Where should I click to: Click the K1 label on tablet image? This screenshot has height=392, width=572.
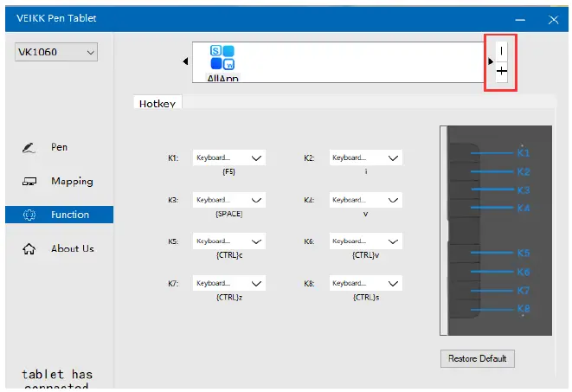point(524,153)
